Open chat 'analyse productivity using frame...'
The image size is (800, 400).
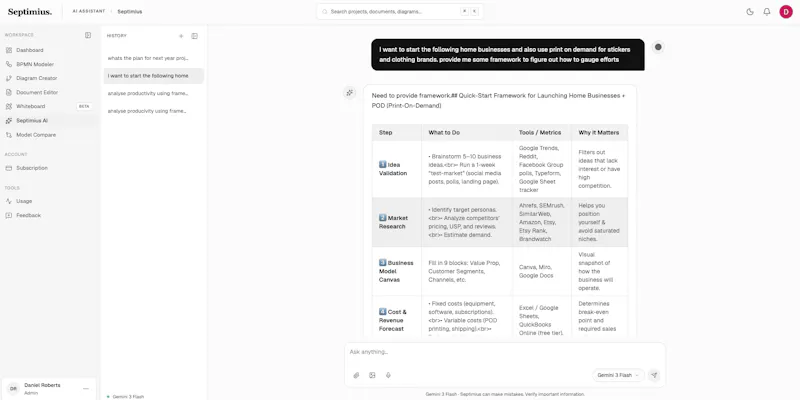153,93
